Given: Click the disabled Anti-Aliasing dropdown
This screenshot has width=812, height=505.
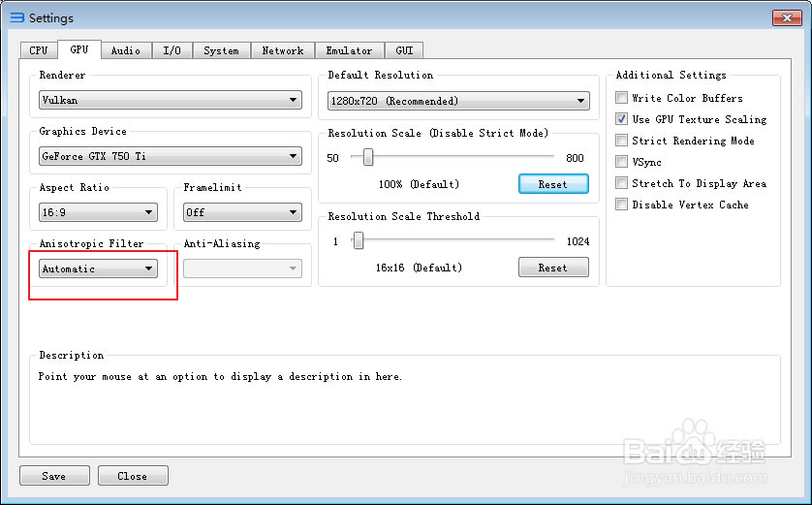Looking at the screenshot, I should tap(242, 268).
